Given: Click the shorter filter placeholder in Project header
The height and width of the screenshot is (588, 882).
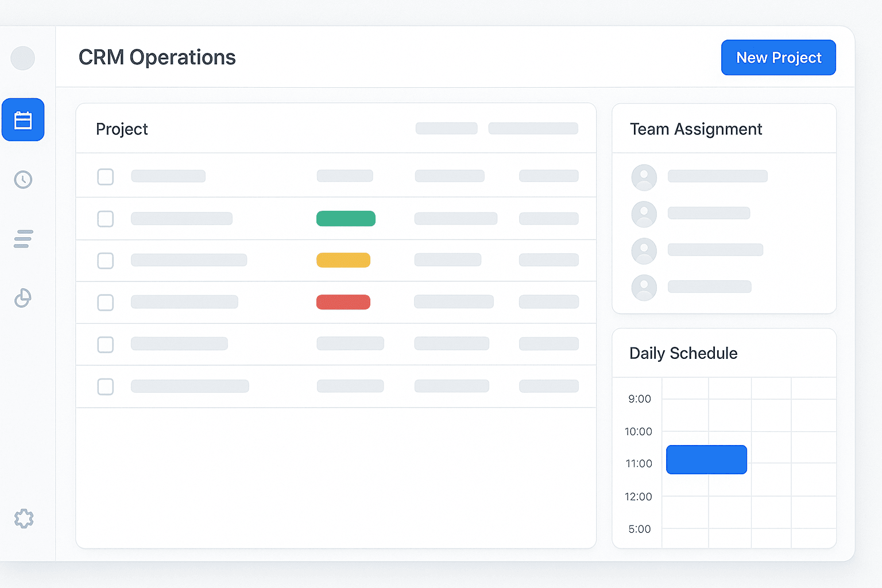Looking at the screenshot, I should point(446,129).
